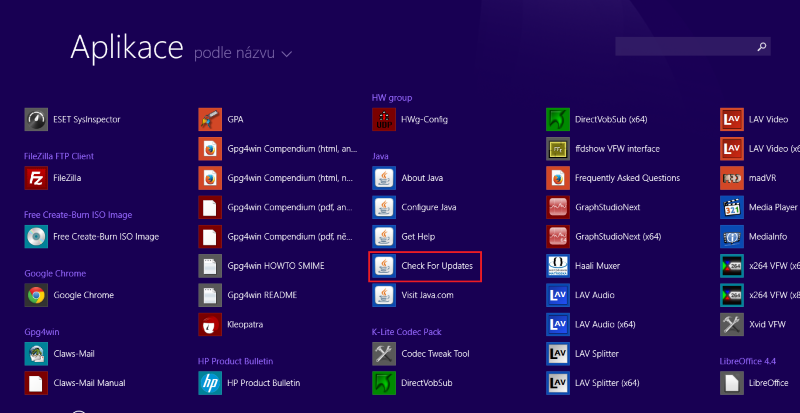
Task: Open sort dropdown 'podle názvu'
Action: tap(243, 53)
